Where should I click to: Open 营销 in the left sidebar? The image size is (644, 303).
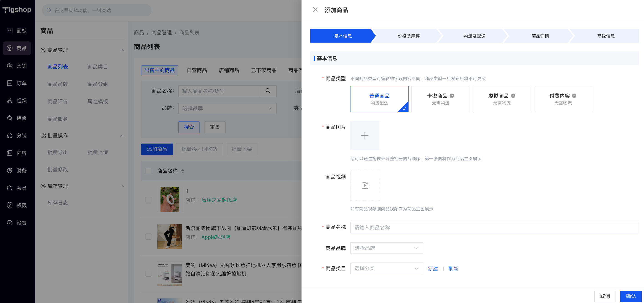[17, 66]
